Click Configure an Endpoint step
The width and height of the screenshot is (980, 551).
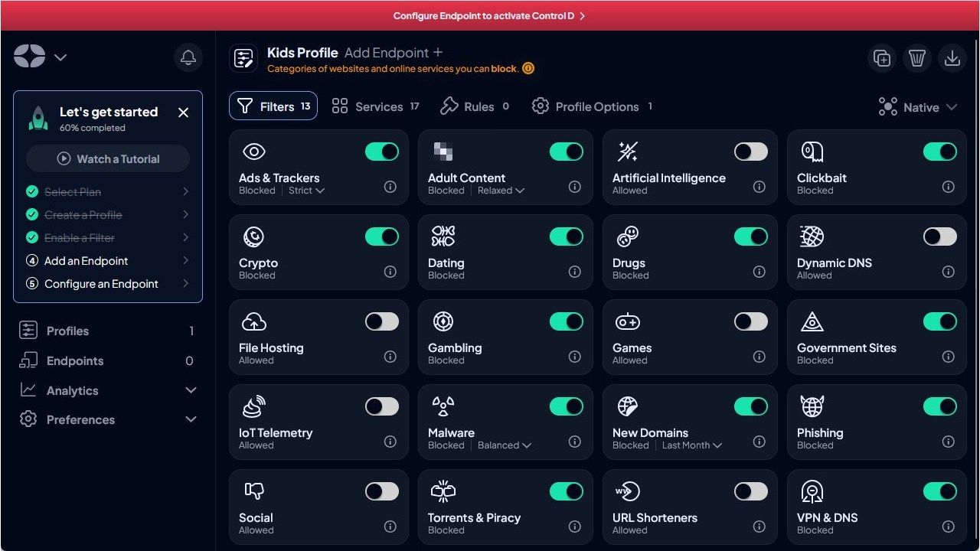[108, 284]
